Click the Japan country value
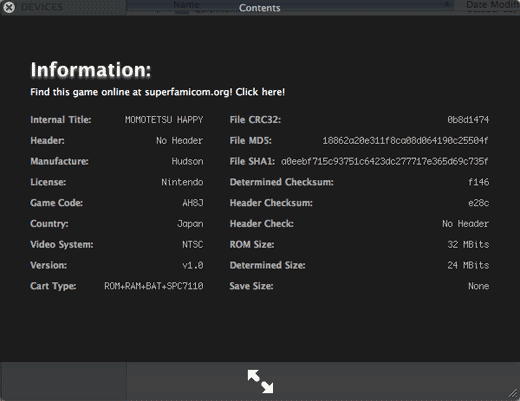This screenshot has height=401, width=520. point(190,224)
